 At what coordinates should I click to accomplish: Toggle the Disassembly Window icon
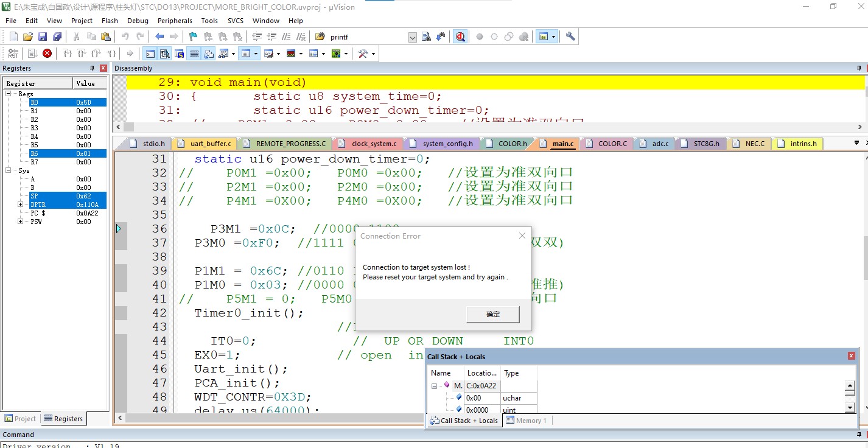(x=165, y=54)
